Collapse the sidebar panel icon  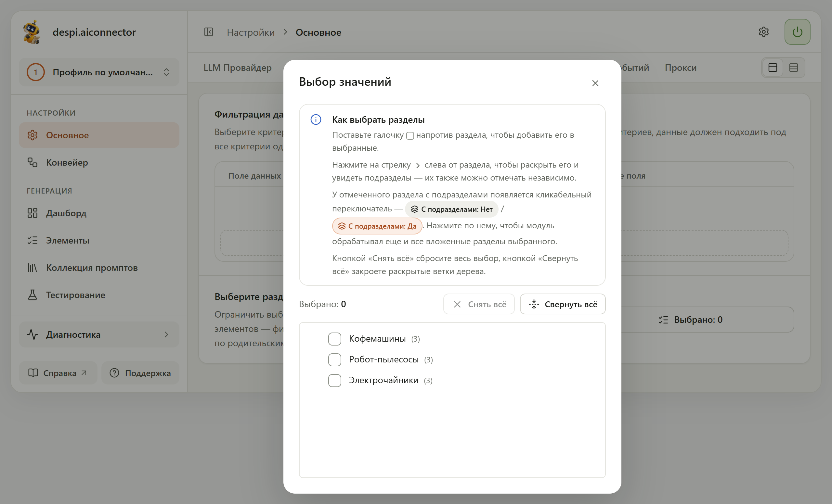click(x=209, y=32)
